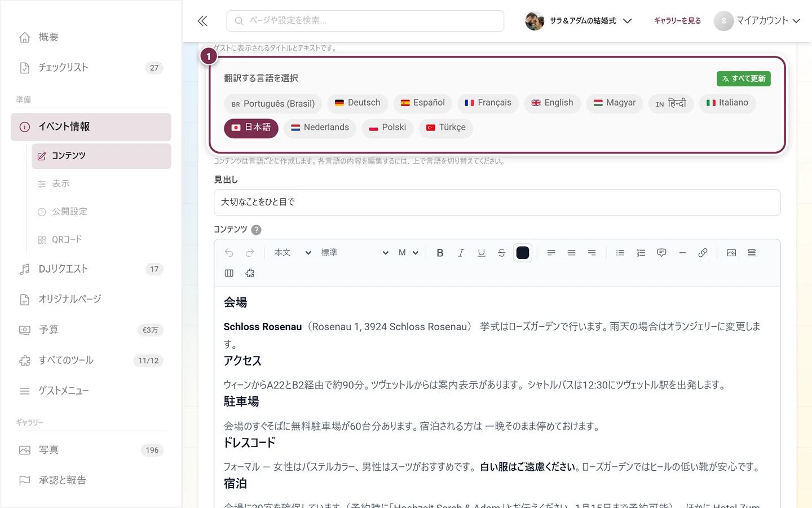Open the 標準 font dropdown

click(x=354, y=253)
